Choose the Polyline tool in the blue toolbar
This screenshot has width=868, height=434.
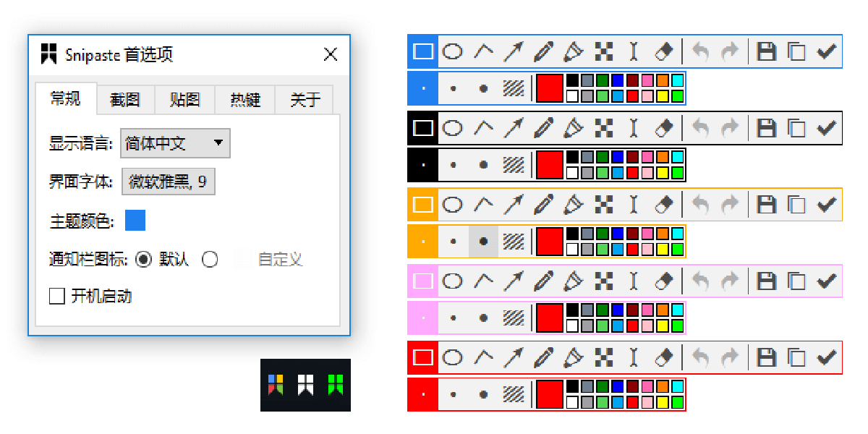[x=483, y=51]
